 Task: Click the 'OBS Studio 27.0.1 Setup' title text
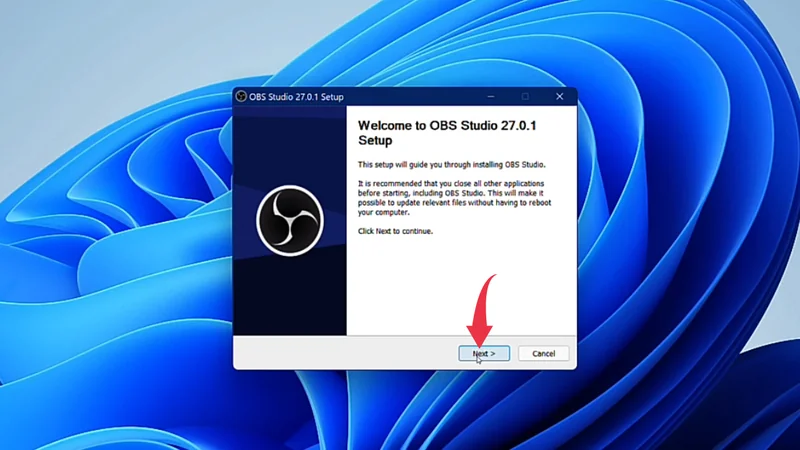(x=297, y=96)
